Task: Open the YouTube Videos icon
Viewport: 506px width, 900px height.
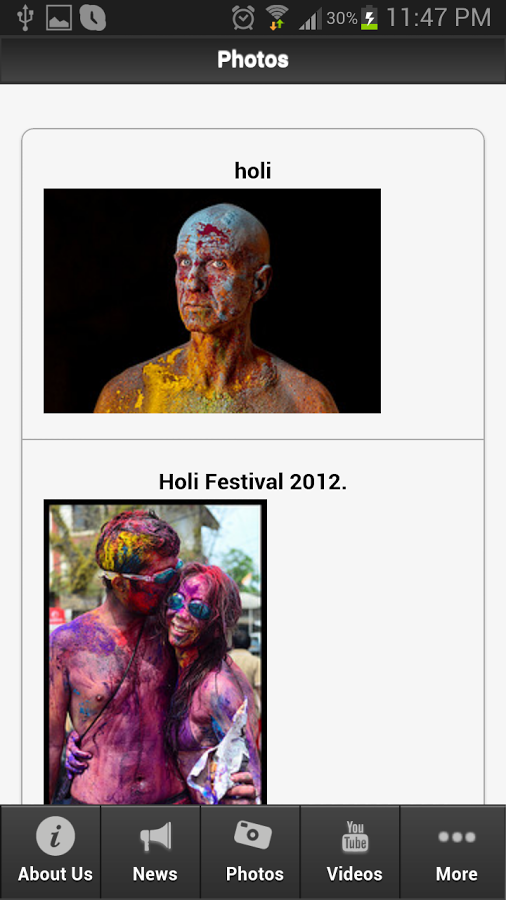Action: pos(355,835)
